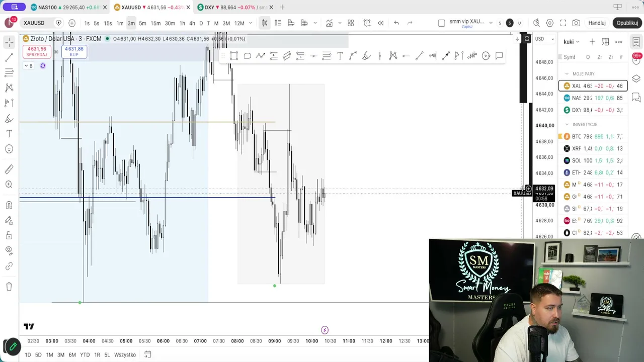Click the Handluj button
Viewport: 644px width, 362px height.
coord(597,23)
